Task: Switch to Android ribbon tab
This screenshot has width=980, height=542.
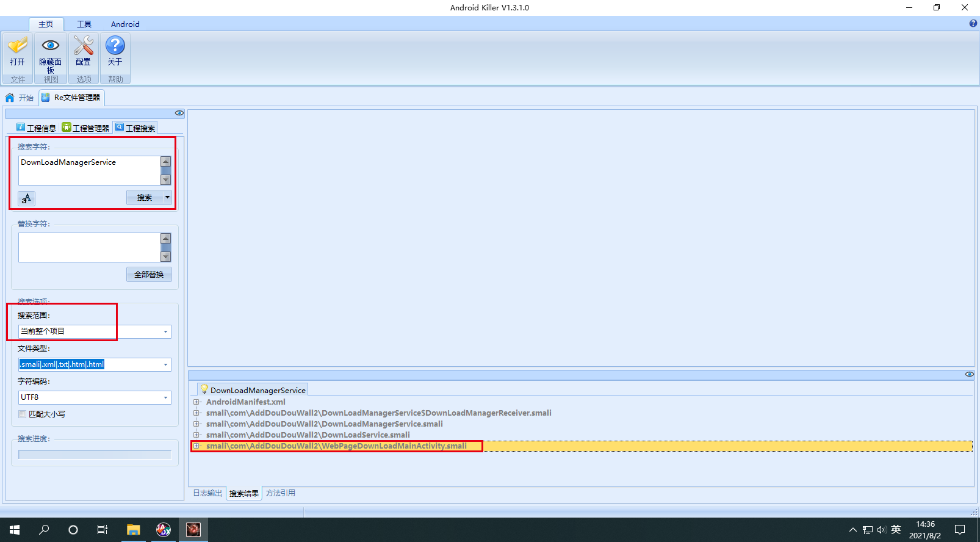Action: 125,24
